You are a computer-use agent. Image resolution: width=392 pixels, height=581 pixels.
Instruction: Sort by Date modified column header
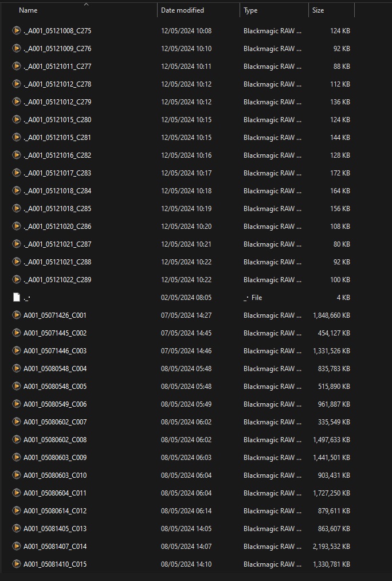pos(182,10)
